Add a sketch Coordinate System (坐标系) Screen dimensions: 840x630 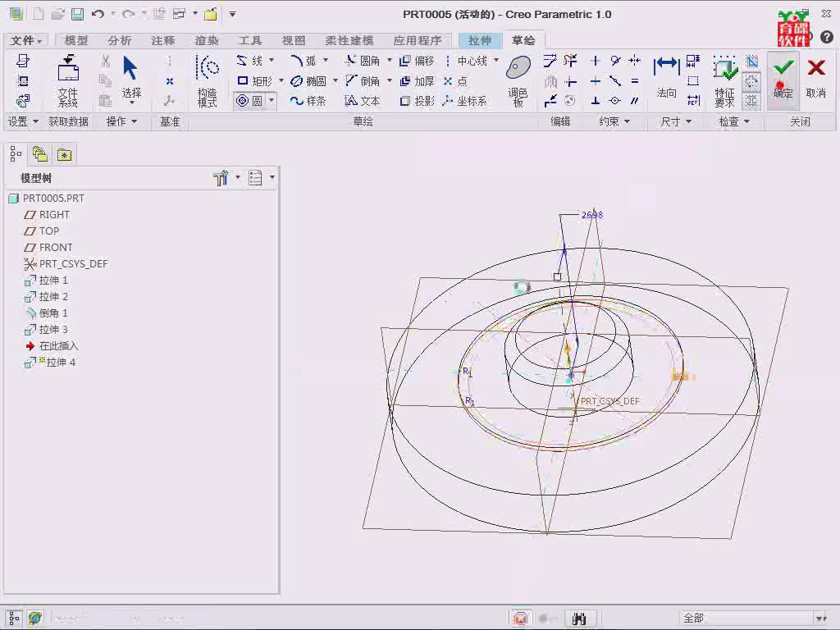[x=465, y=101]
